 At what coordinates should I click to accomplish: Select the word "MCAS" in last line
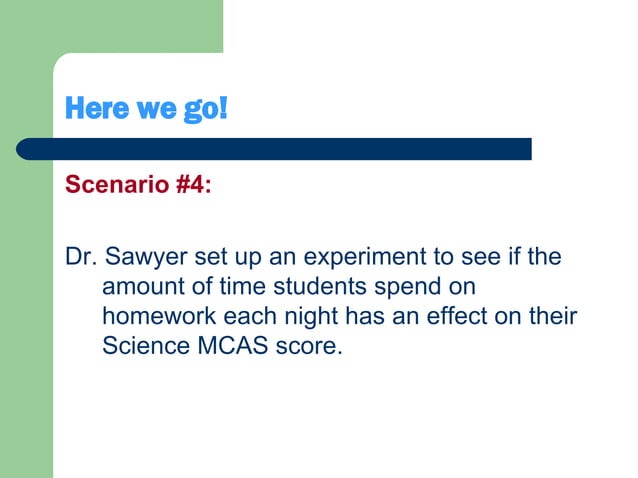pyautogui.click(x=233, y=346)
